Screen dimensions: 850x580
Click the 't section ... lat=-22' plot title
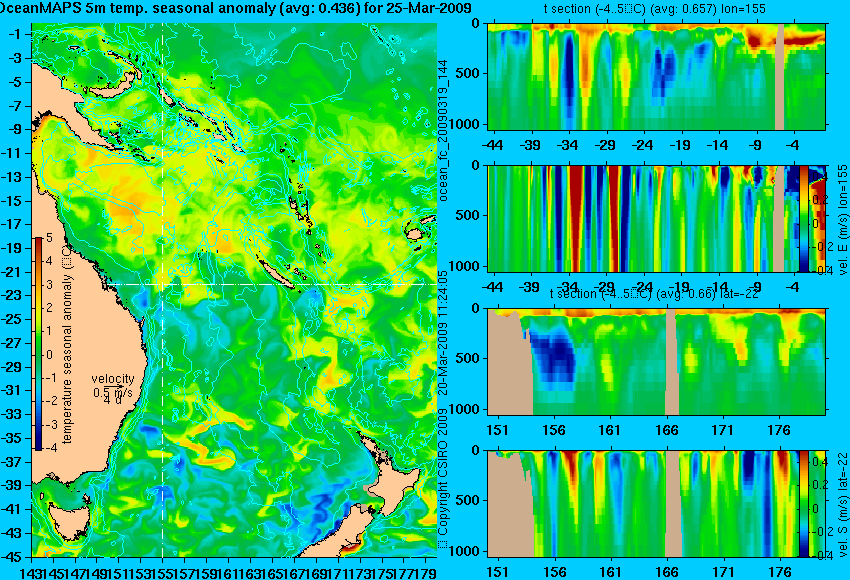(x=654, y=294)
